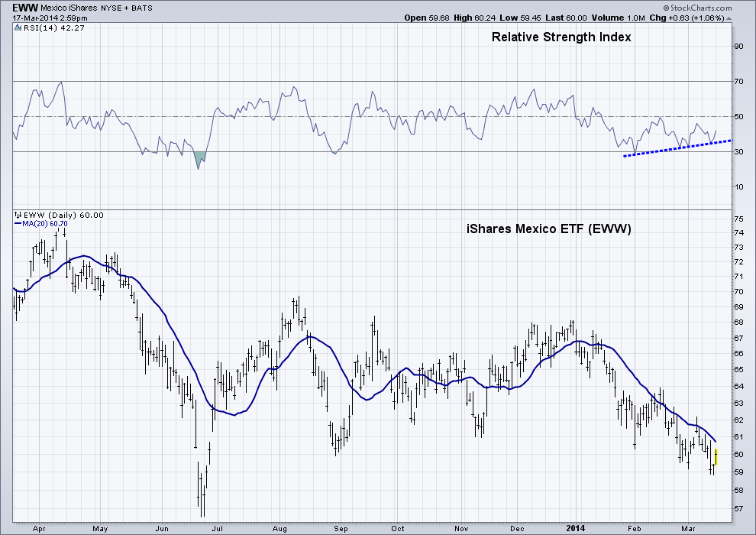The image size is (756, 535).
Task: Click the price axis label 65
Action: 738,370
